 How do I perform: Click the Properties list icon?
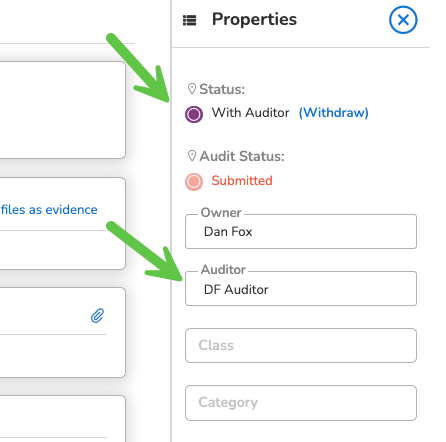tap(190, 20)
